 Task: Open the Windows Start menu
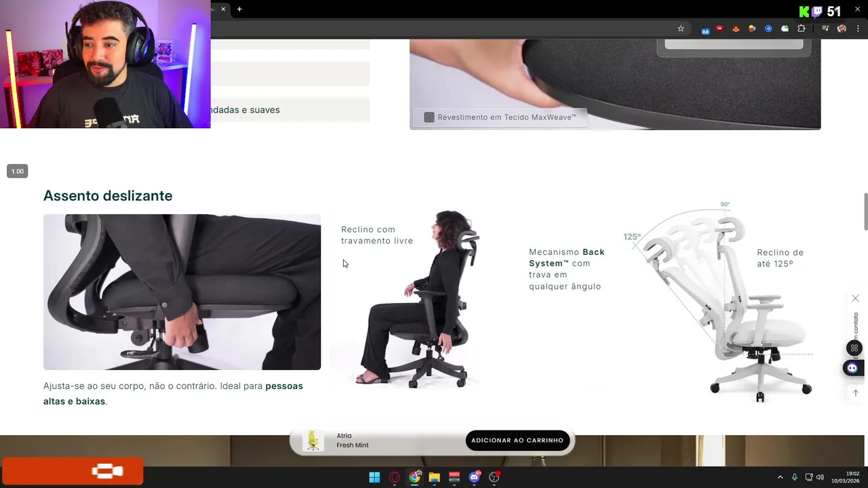(374, 477)
